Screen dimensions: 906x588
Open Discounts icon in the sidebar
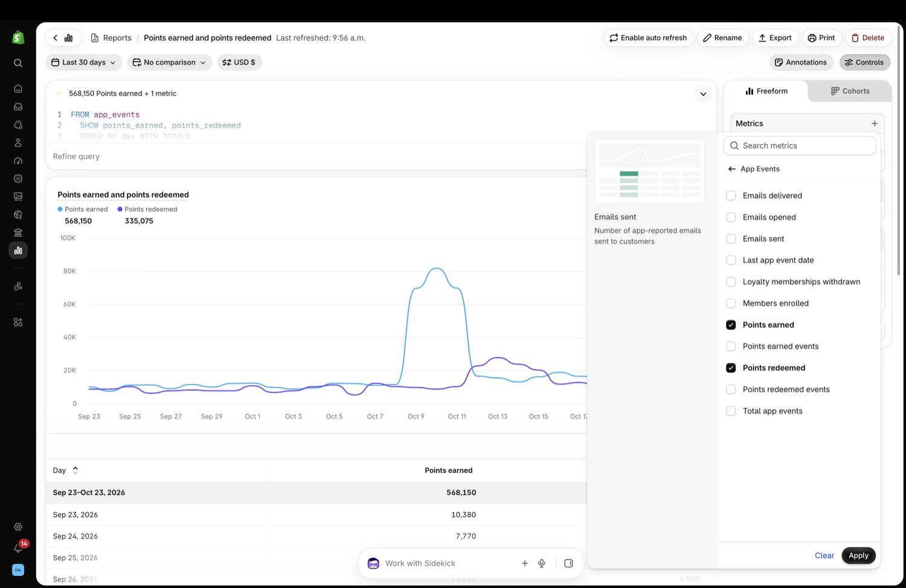(x=18, y=179)
